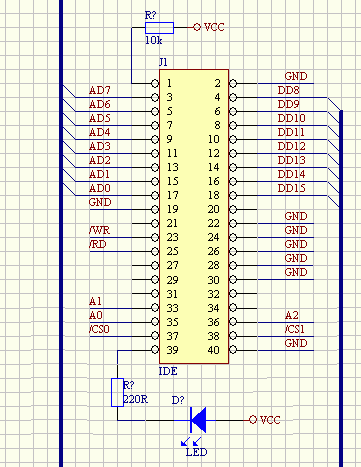The width and height of the screenshot is (361, 467).
Task: Select the thick bus line carrying DD signals
Action: point(341,288)
